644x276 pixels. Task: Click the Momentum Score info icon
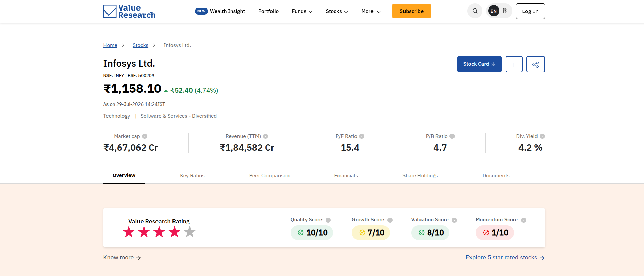pos(524,220)
